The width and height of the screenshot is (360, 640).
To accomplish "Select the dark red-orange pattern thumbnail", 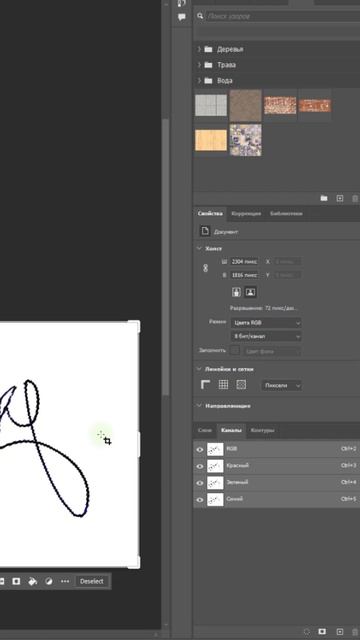I will coord(315,106).
